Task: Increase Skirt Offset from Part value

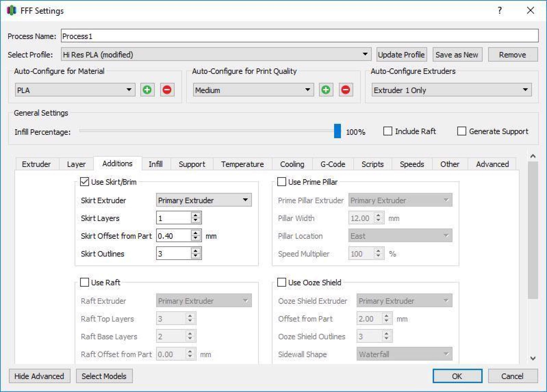Action: (196, 233)
